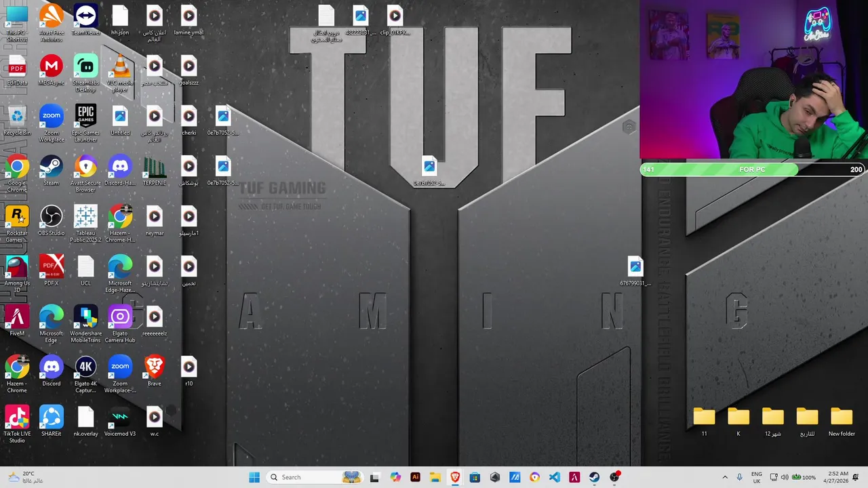Select the UCL file
The image size is (868, 488).
point(85,271)
